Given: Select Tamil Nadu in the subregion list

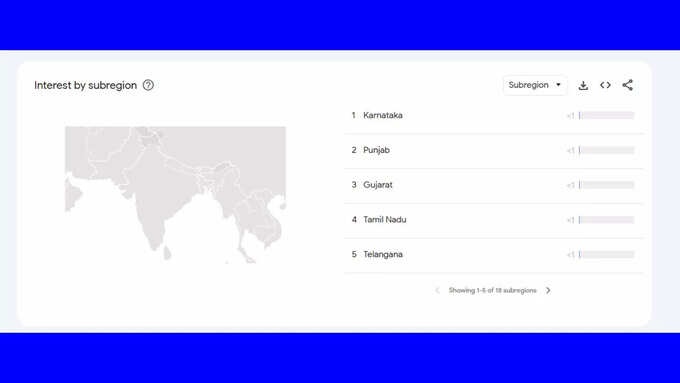Looking at the screenshot, I should coord(385,219).
